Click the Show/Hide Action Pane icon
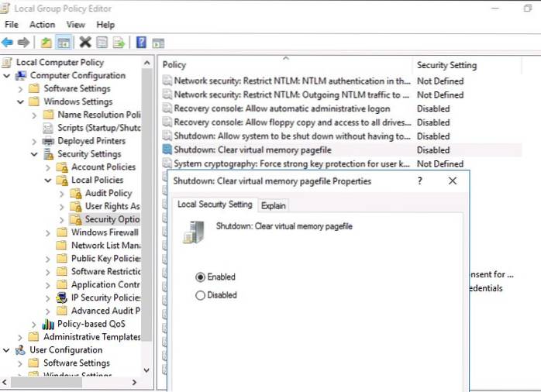The height and width of the screenshot is (392, 541). pos(158,42)
